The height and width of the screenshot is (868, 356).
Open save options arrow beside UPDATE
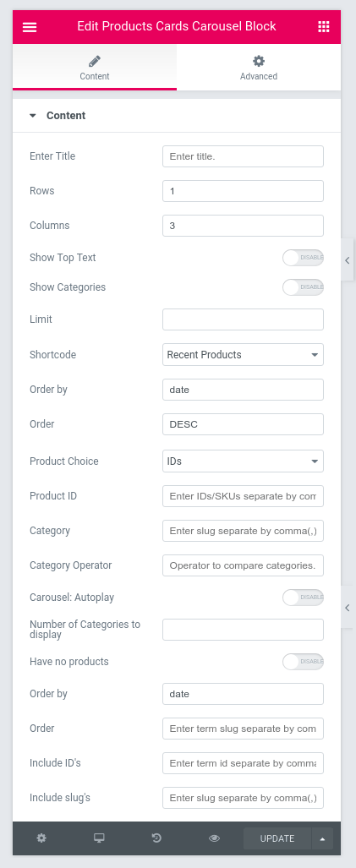coord(322,838)
